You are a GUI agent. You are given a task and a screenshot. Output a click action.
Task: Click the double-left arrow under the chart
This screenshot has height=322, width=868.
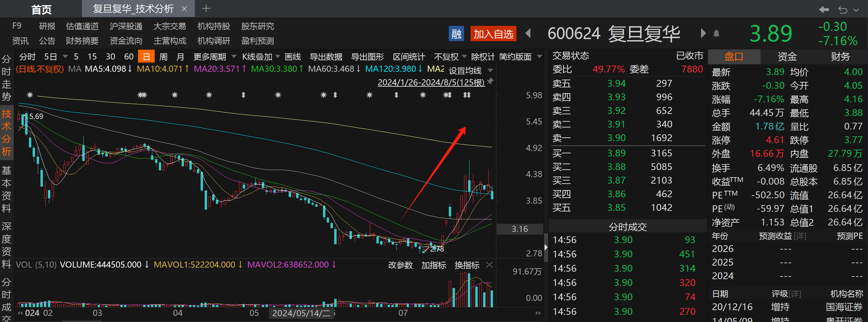pyautogui.click(x=20, y=313)
